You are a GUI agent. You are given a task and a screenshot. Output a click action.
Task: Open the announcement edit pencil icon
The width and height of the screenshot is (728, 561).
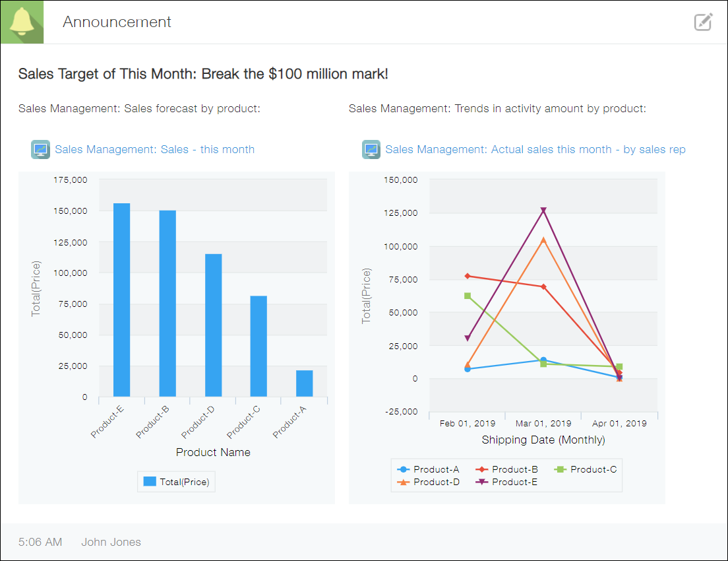coord(703,22)
